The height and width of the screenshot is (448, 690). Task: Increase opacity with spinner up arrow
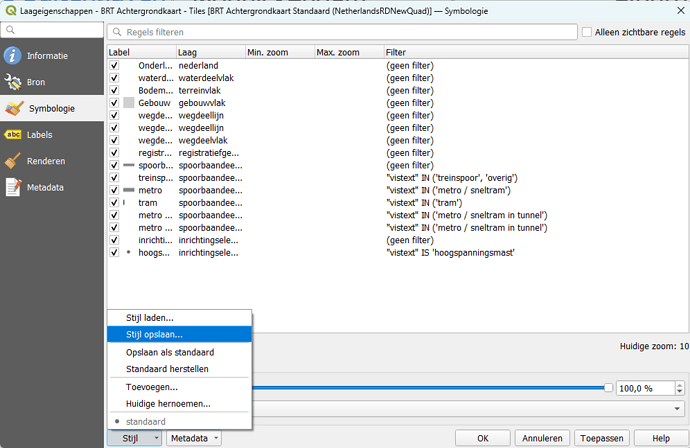[x=680, y=385]
